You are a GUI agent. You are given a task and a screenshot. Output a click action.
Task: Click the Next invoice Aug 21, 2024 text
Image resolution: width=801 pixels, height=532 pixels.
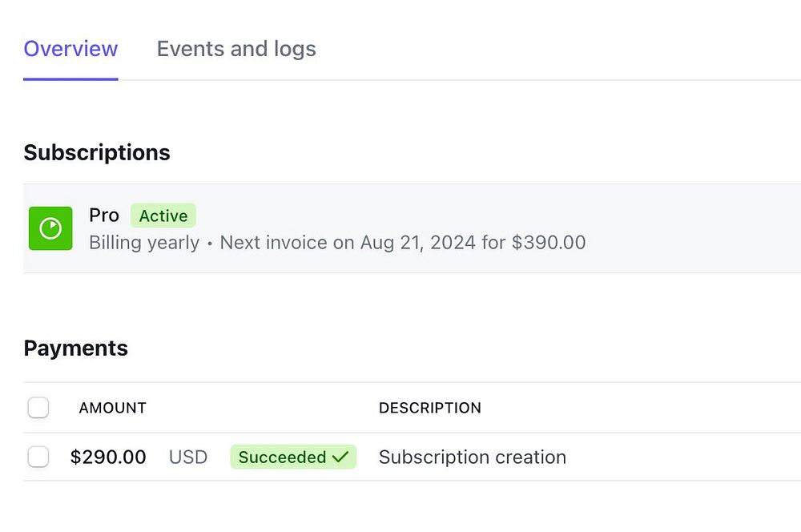(348, 242)
